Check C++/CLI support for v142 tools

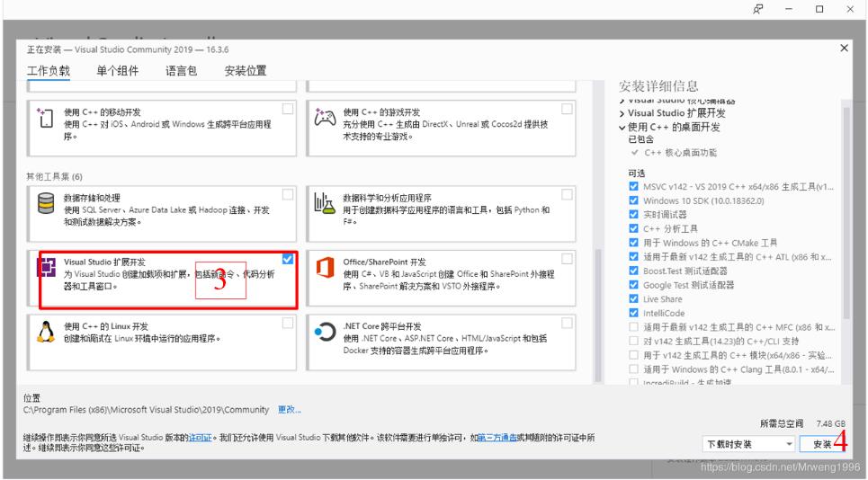pyautogui.click(x=633, y=341)
